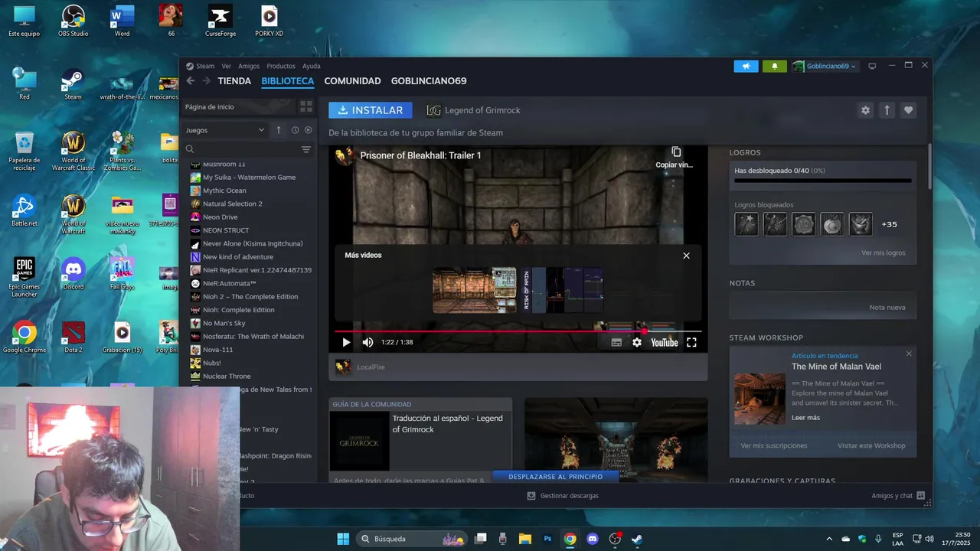
Task: Open the Productos menu
Action: click(x=281, y=67)
